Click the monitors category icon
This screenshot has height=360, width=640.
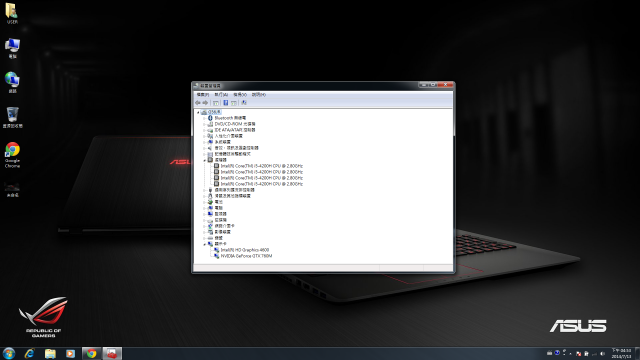pyautogui.click(x=210, y=214)
